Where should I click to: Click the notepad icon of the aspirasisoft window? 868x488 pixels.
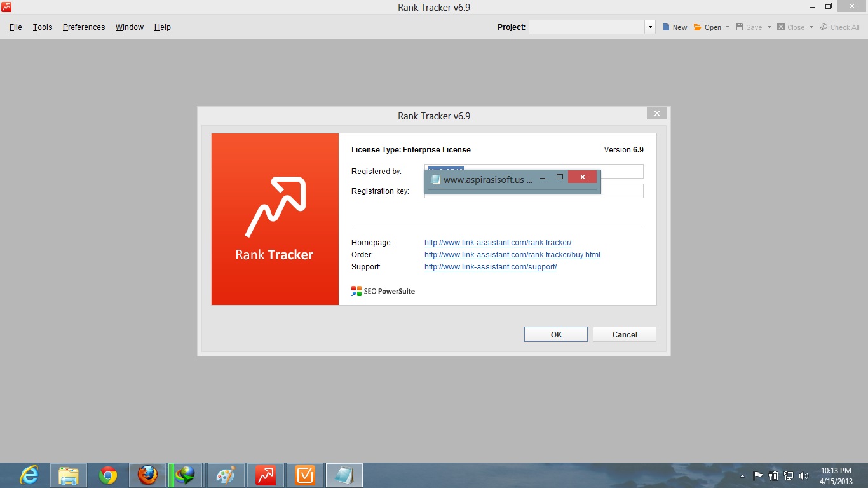point(435,179)
